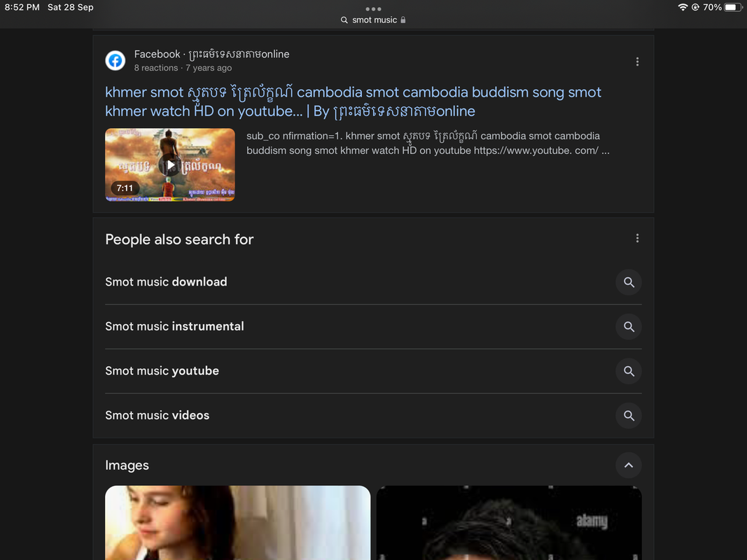Open options menu for the Facebook result
Image resolution: width=747 pixels, height=560 pixels.
tap(637, 62)
